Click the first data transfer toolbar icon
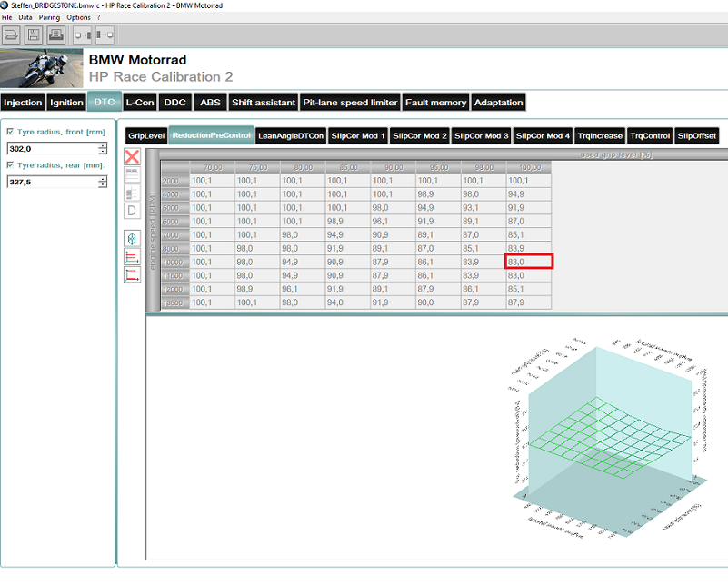The image size is (728, 585). click(82, 35)
